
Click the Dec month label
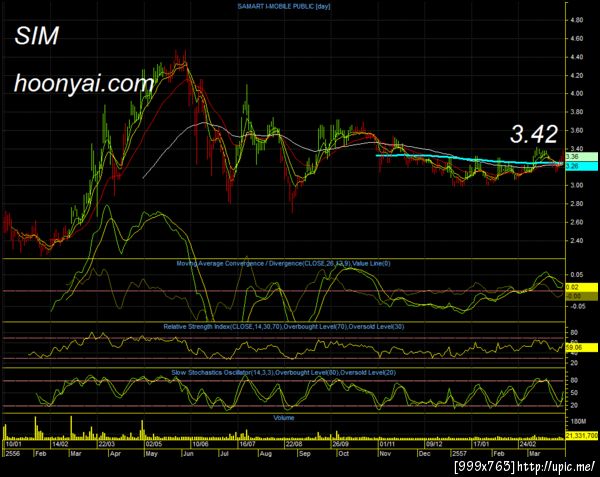(425, 453)
